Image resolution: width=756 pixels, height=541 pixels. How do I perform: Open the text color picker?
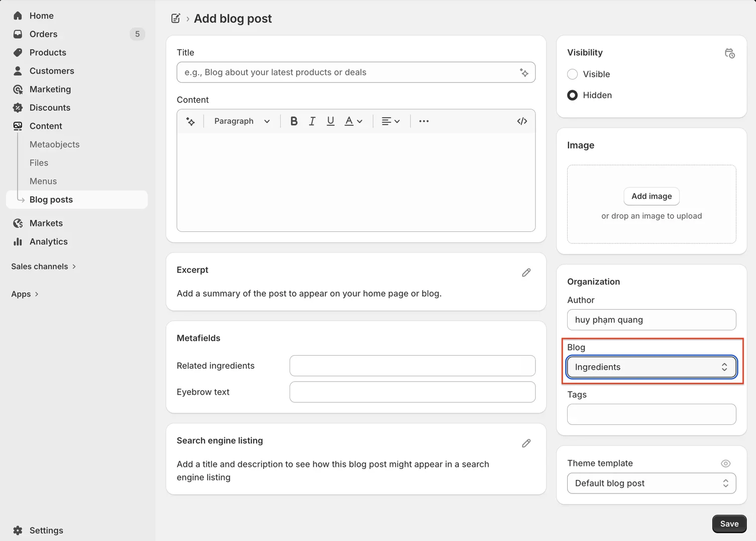[x=353, y=121]
